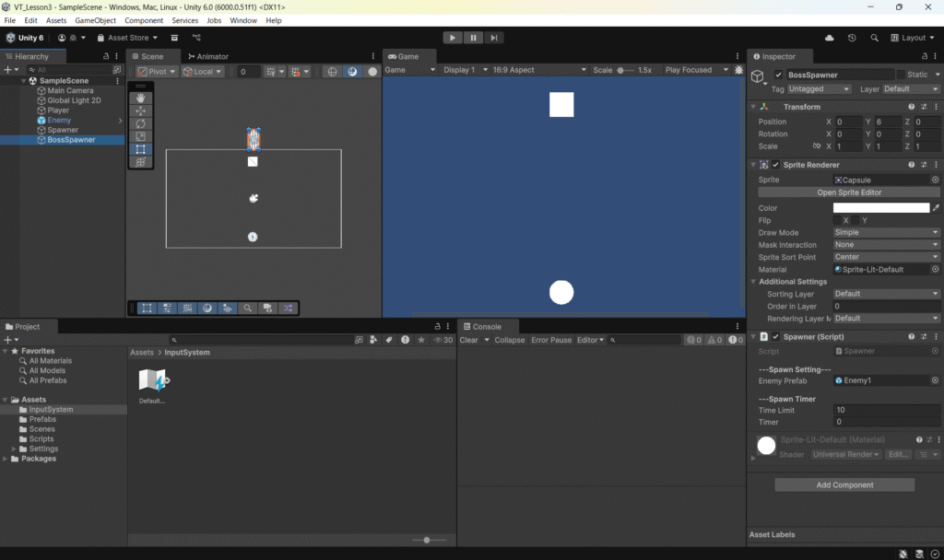The width and height of the screenshot is (944, 560).
Task: Open Undo History from top toolbar
Action: 851,38
